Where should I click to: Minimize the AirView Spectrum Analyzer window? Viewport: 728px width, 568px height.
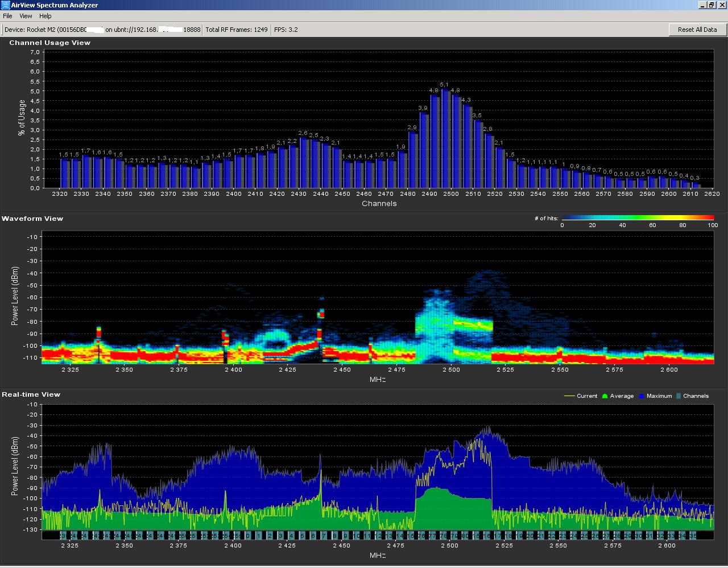[x=702, y=5]
